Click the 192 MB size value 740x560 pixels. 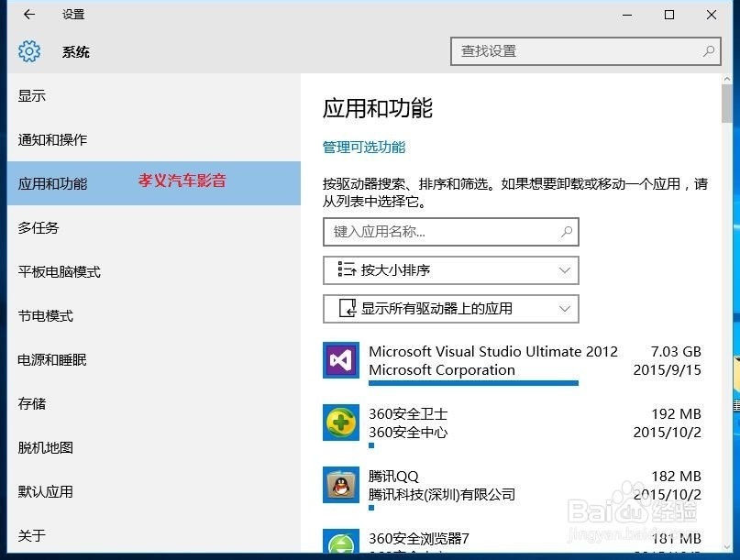(677, 413)
